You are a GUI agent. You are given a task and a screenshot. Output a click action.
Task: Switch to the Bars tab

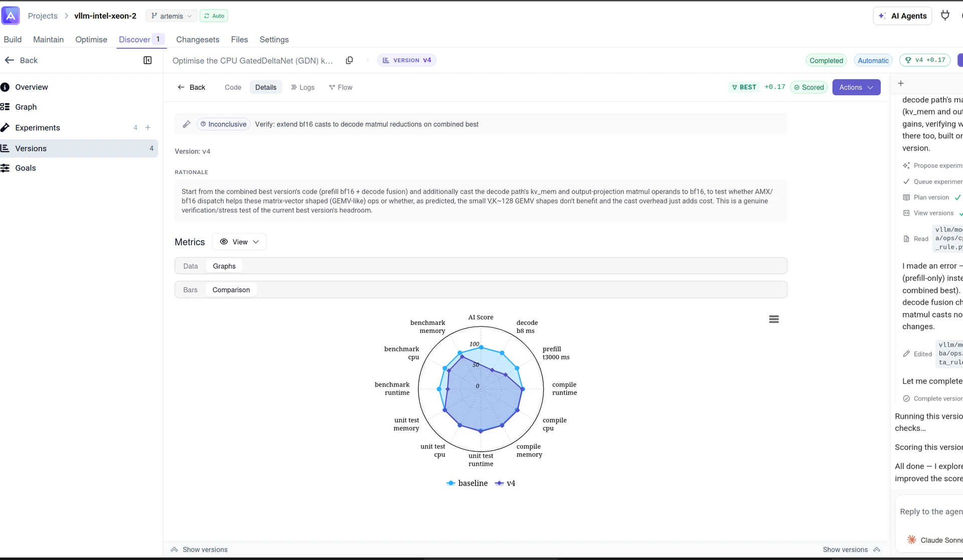190,290
